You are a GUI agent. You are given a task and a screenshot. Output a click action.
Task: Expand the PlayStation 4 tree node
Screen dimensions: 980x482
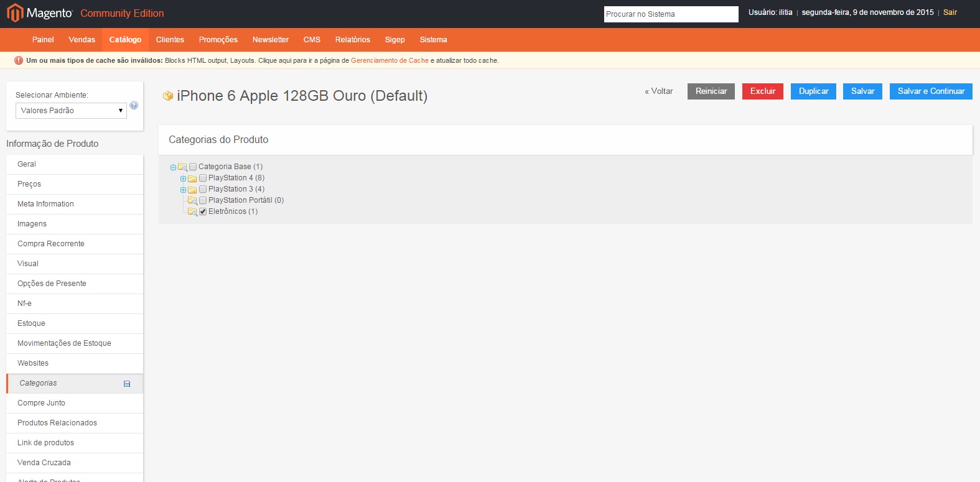coord(183,178)
